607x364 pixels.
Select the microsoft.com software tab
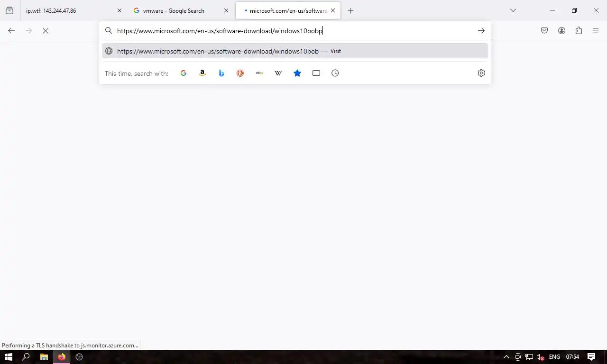point(288,10)
